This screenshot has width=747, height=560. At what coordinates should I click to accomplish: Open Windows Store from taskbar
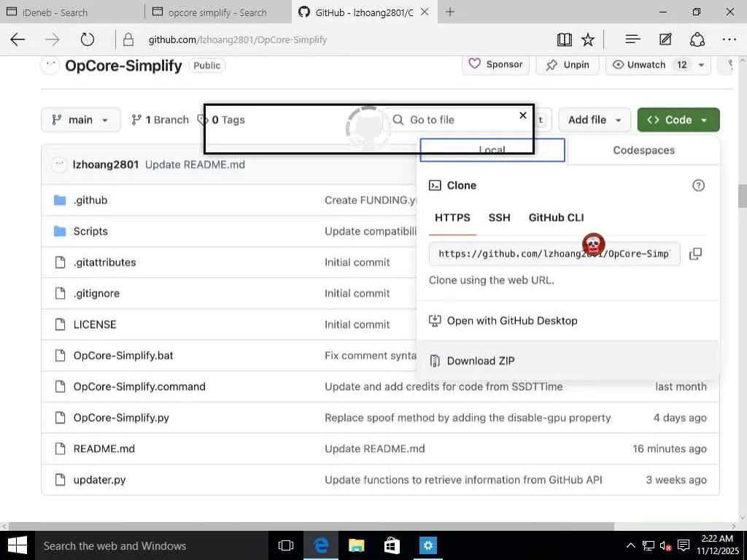tap(392, 545)
